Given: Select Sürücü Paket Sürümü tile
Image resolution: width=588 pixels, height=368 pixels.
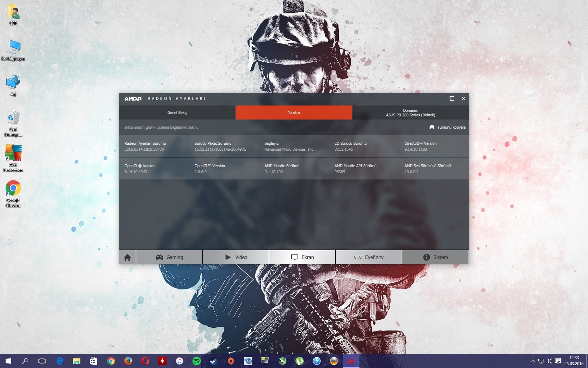Looking at the screenshot, I should (x=224, y=146).
